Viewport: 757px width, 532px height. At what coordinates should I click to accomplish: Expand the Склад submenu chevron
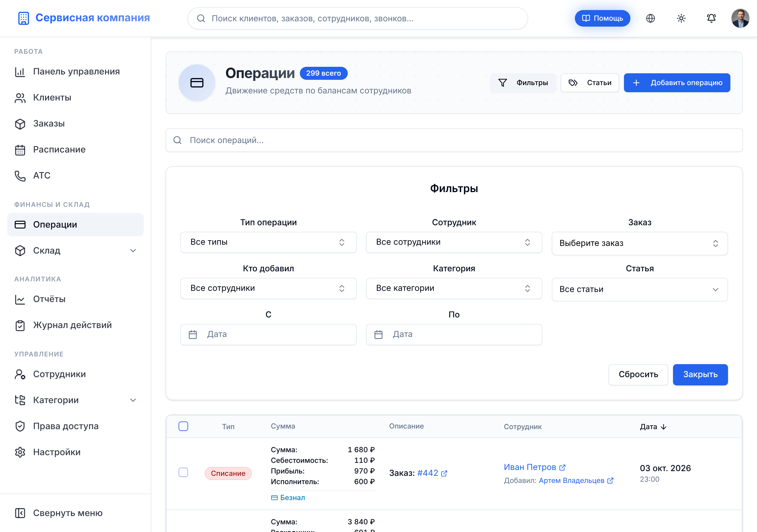tap(133, 251)
